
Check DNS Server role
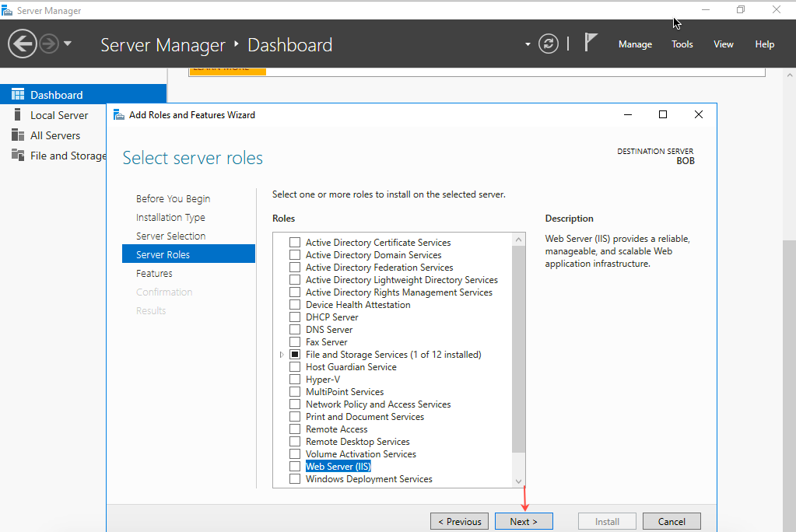(x=294, y=330)
